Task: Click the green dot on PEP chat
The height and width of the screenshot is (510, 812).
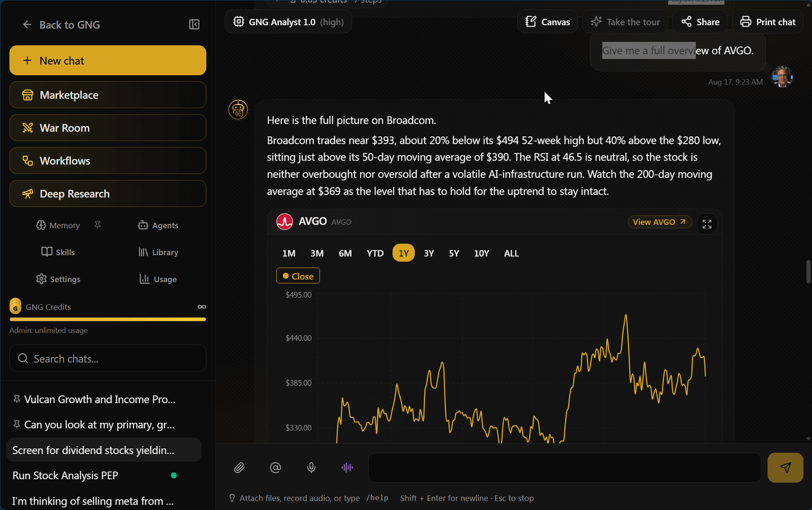Action: [174, 475]
